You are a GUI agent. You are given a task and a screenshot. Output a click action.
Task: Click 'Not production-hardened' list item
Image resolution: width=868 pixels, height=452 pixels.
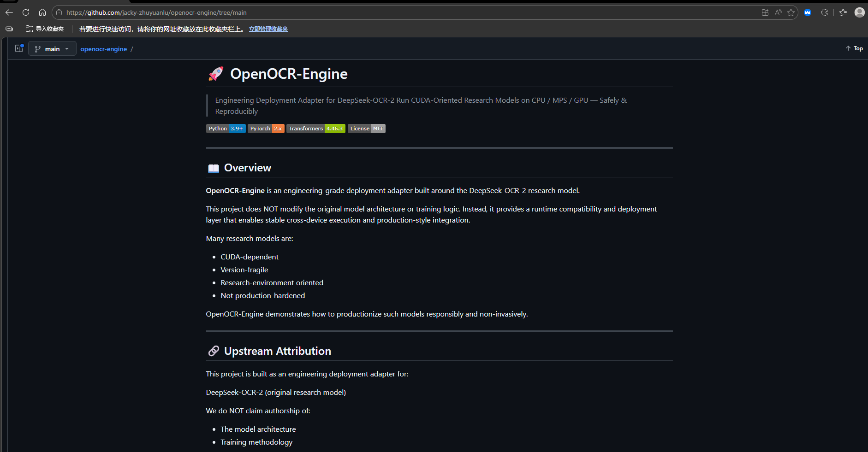[262, 295]
